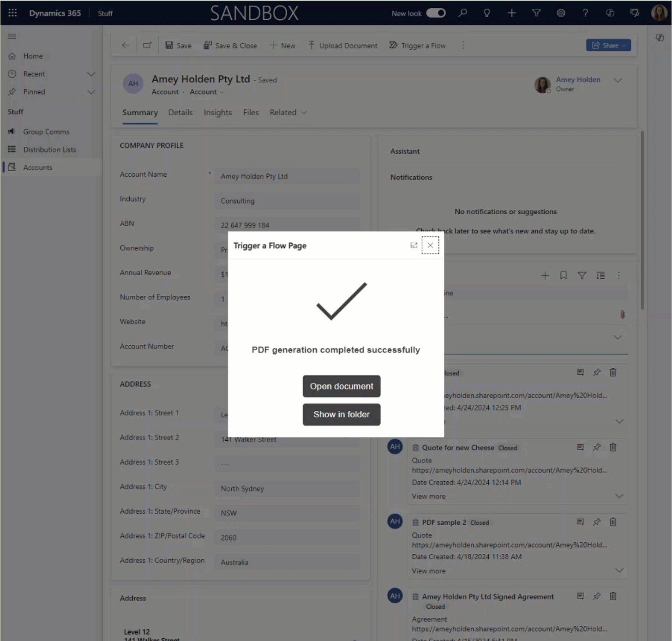Click the Show in folder button
The image size is (672, 641).
(x=342, y=414)
